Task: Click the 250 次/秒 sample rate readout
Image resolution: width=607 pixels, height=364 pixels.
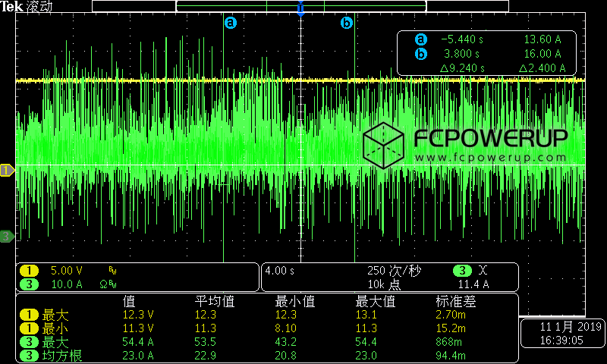Action: coord(394,271)
